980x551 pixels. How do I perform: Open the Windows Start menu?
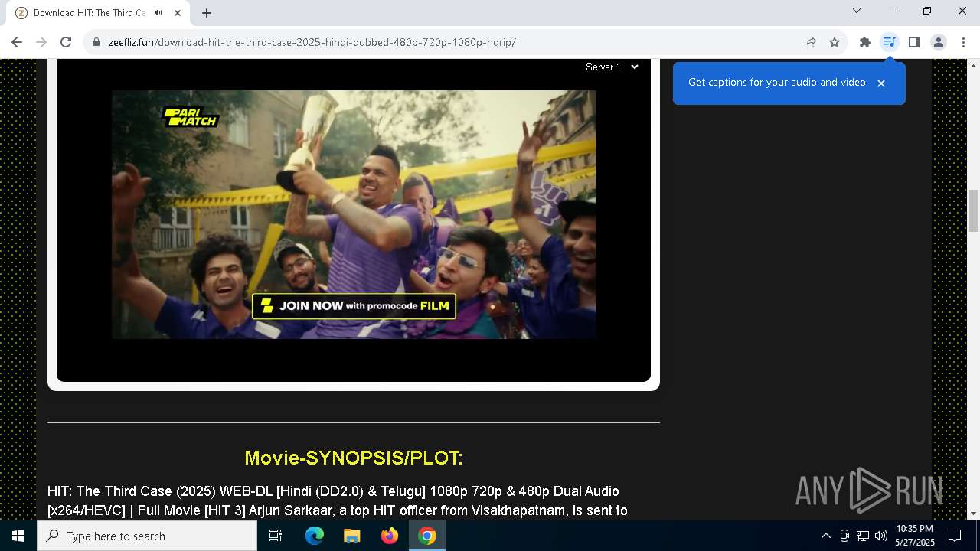[x=18, y=536]
